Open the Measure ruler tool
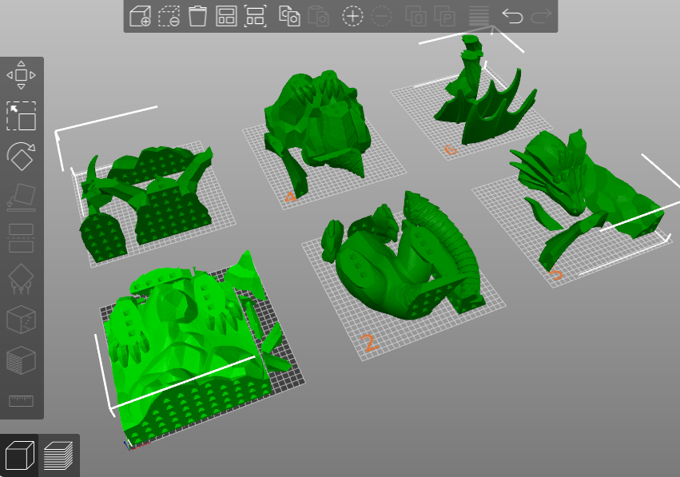Viewport: 680px width, 477px height. [x=21, y=400]
